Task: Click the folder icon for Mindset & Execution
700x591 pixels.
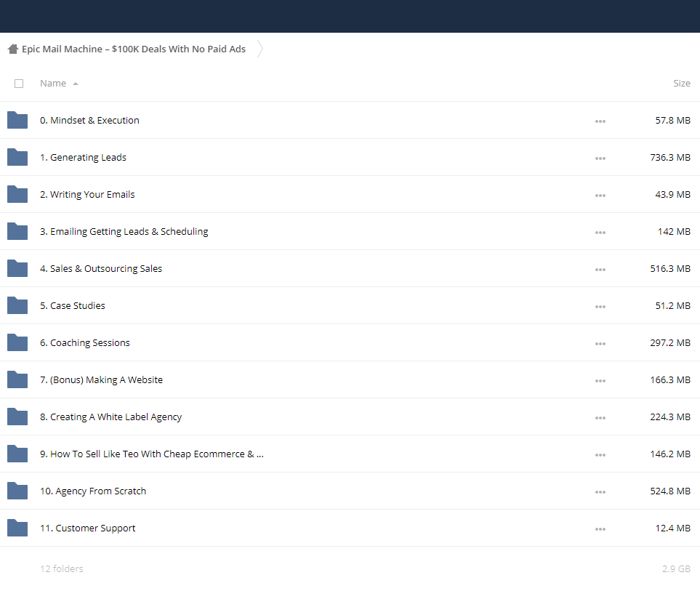Action: (17, 120)
